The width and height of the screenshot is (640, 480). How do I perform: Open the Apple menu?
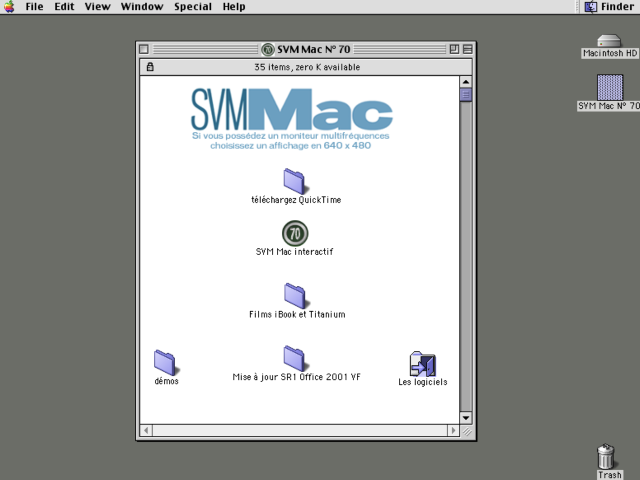(9, 7)
